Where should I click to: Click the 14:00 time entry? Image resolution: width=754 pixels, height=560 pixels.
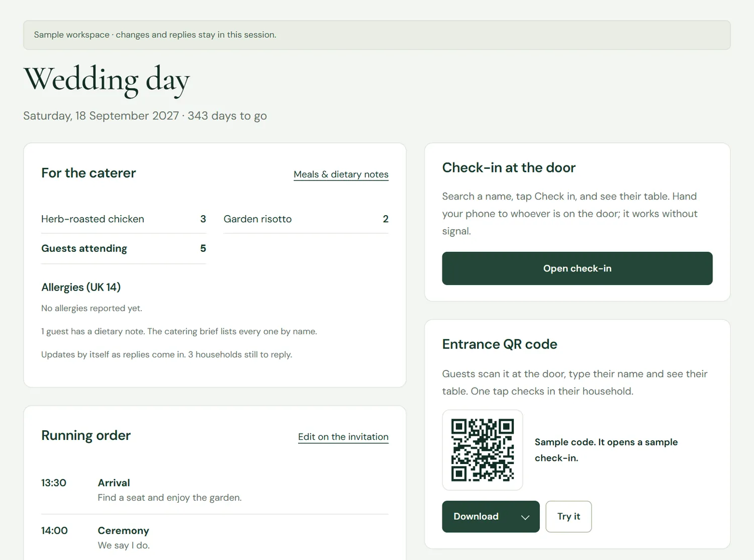click(x=54, y=531)
